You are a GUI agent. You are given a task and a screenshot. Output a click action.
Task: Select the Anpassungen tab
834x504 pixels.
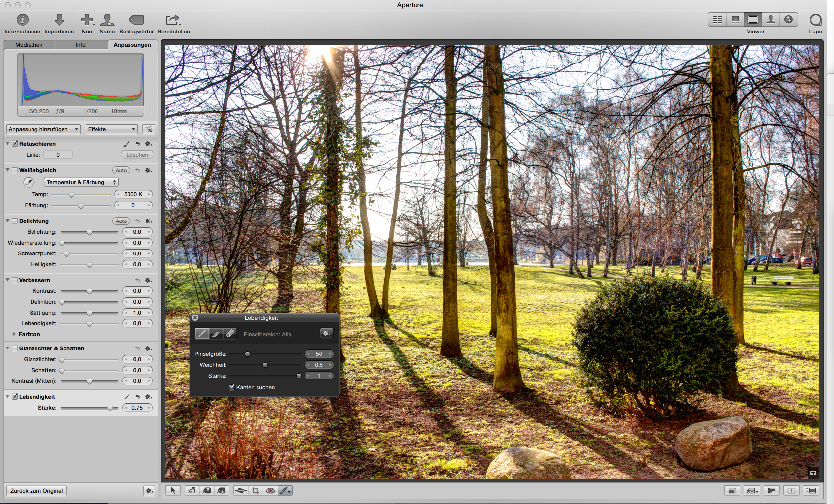coord(132,45)
